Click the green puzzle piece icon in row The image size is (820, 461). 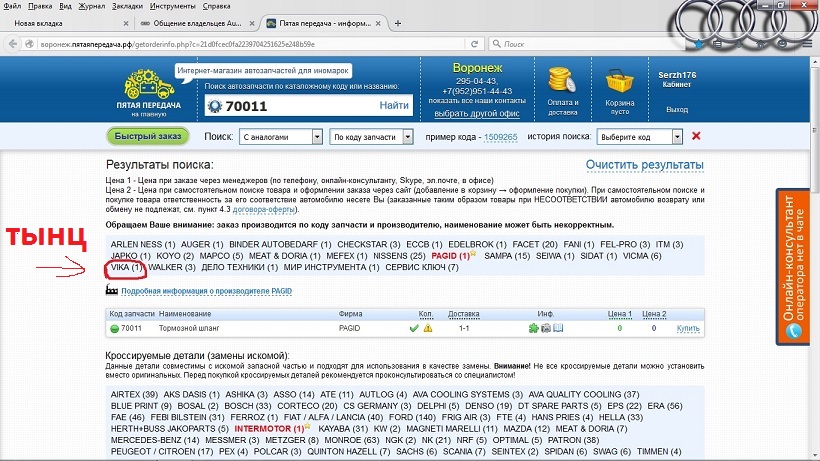pyautogui.click(x=534, y=328)
